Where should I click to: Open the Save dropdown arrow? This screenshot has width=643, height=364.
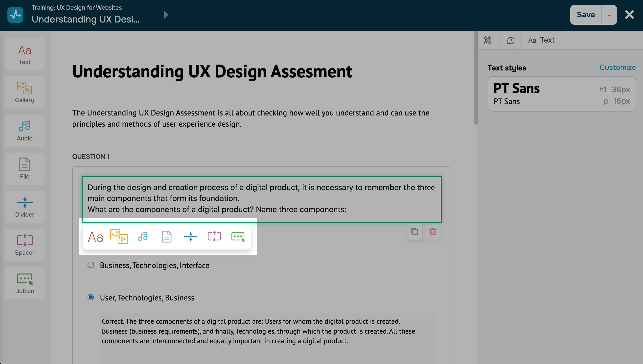(x=609, y=15)
